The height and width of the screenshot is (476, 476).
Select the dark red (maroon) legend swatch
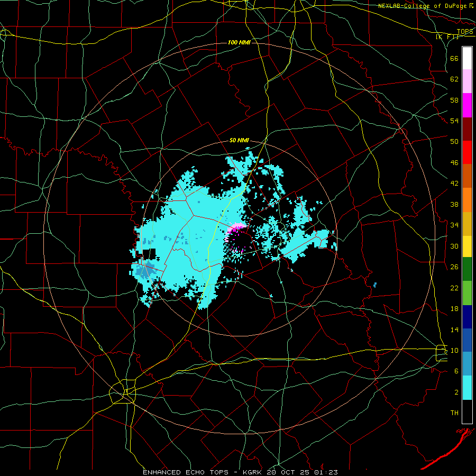pyautogui.click(x=467, y=129)
